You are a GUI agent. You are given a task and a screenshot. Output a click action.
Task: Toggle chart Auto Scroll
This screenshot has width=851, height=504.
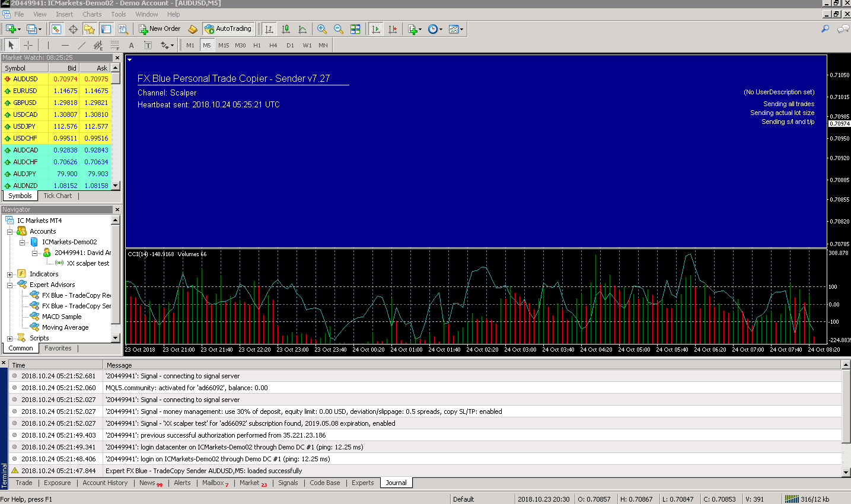[x=375, y=28]
